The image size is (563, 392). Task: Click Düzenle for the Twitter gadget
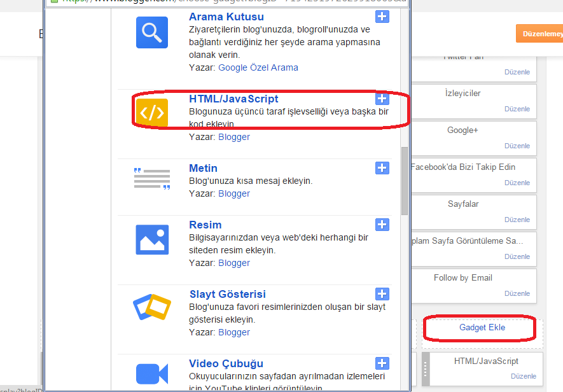[517, 72]
